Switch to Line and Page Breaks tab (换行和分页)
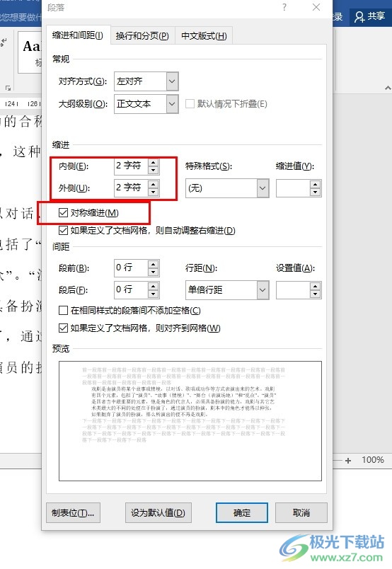Screen dimensions: 392x569 142,36
